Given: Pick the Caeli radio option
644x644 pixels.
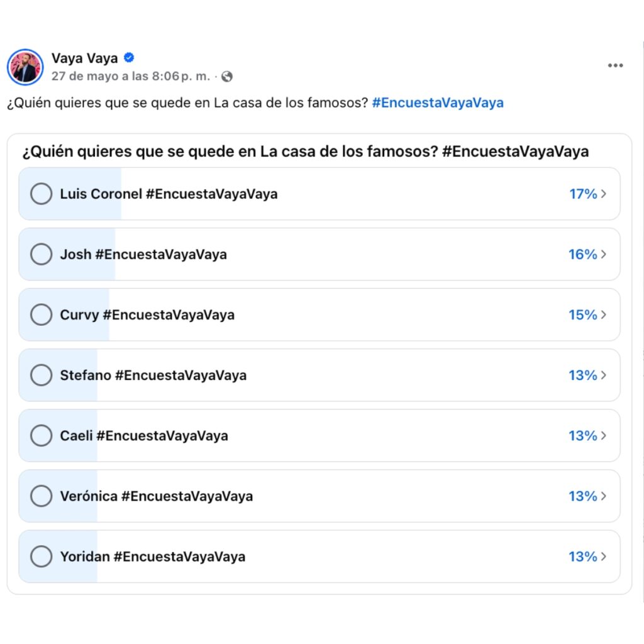Looking at the screenshot, I should coord(41,435).
